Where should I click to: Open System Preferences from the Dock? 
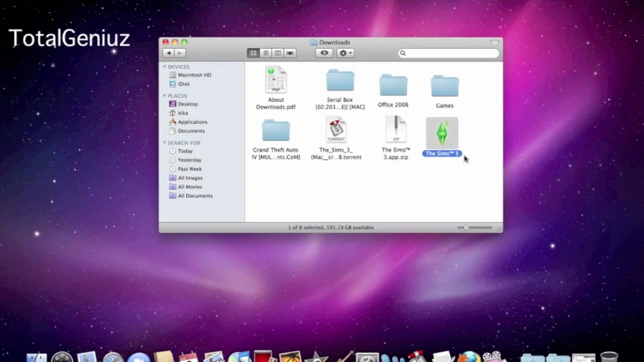367,357
